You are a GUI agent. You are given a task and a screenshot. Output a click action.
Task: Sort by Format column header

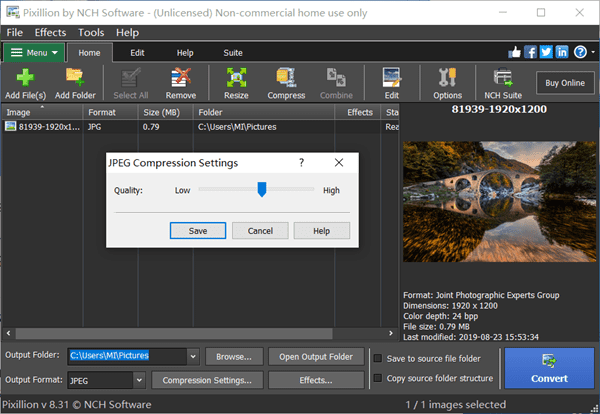point(110,112)
